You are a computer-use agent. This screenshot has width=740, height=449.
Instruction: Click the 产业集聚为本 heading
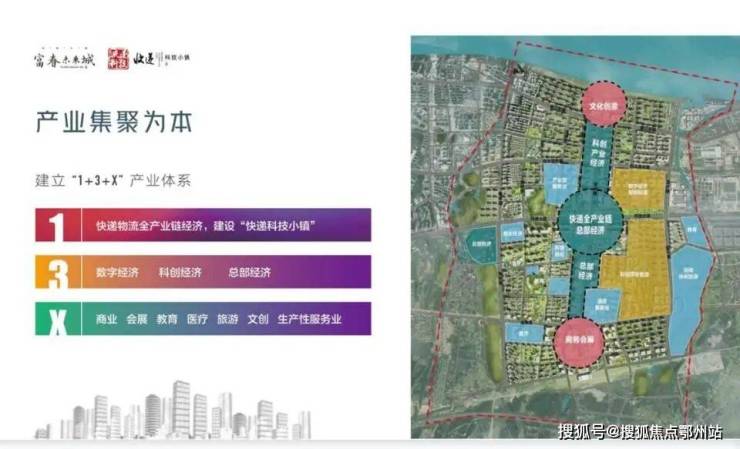[x=114, y=122]
